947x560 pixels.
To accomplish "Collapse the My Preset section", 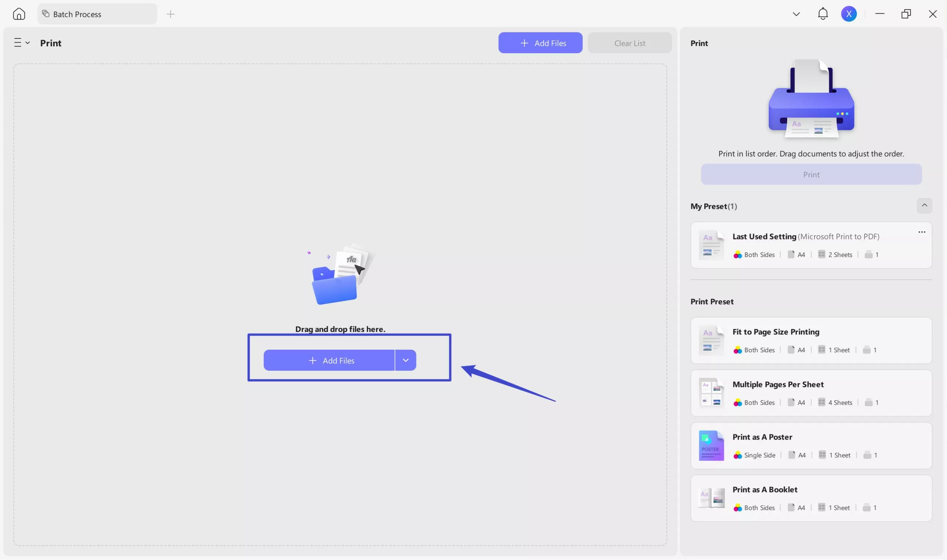I will [924, 206].
